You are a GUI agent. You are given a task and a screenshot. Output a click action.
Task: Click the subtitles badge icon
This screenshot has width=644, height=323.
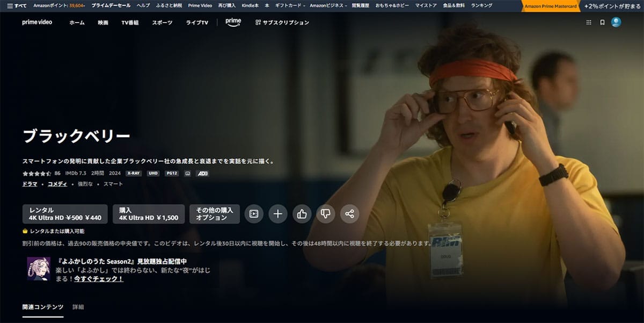(x=188, y=174)
